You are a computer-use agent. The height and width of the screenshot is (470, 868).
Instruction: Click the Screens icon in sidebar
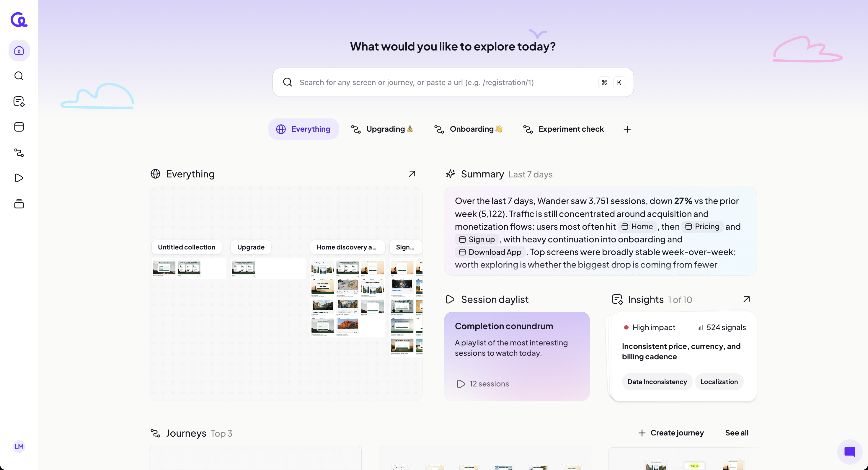pos(19,127)
